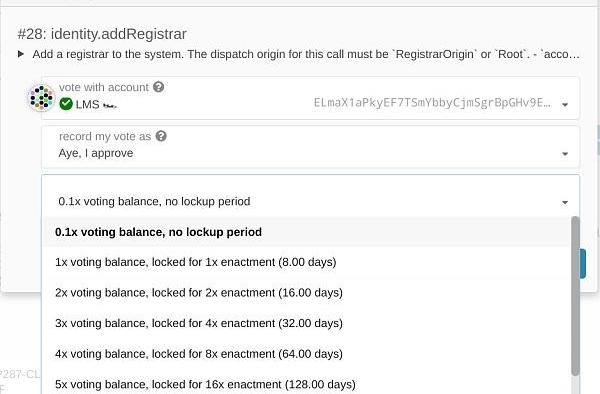Expand the addRegistrar description triangle
The height and width of the screenshot is (394, 600).
(x=21, y=54)
